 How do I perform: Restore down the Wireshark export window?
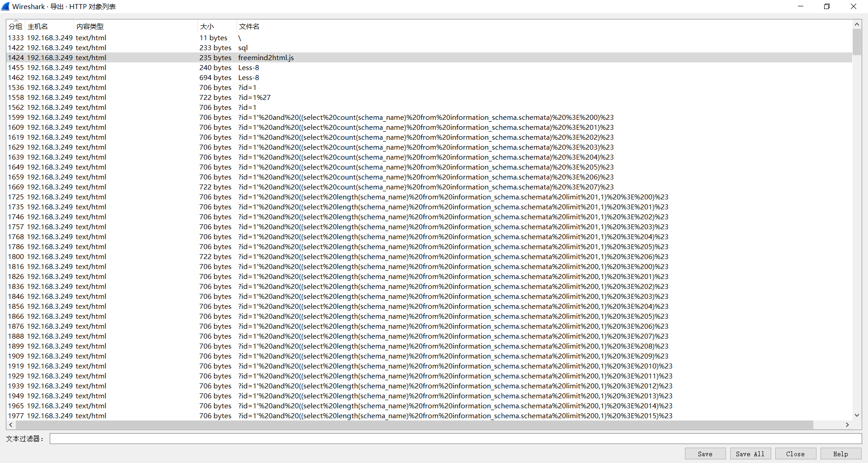(827, 6)
